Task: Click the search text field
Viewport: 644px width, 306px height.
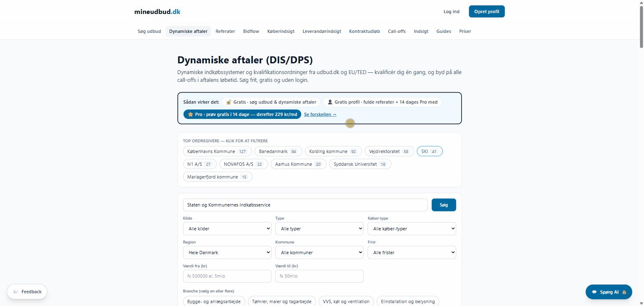Action: coord(305,205)
